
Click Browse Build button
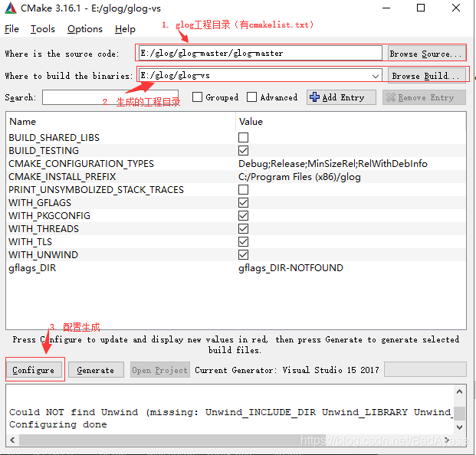(426, 76)
